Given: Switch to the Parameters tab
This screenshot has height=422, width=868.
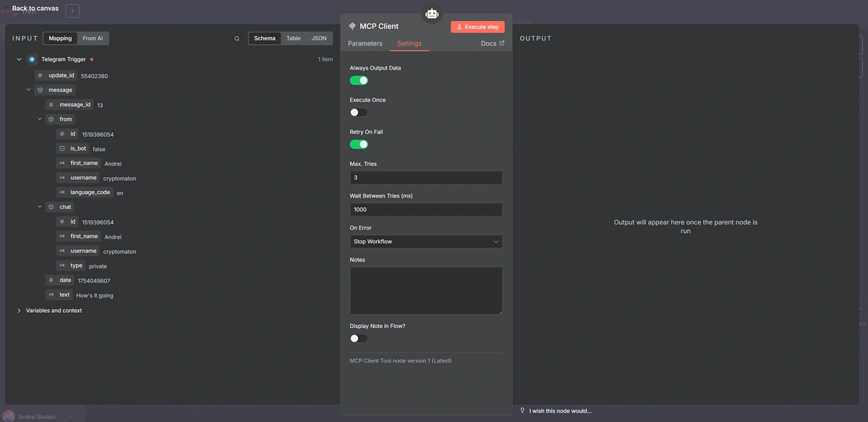Looking at the screenshot, I should [x=365, y=43].
